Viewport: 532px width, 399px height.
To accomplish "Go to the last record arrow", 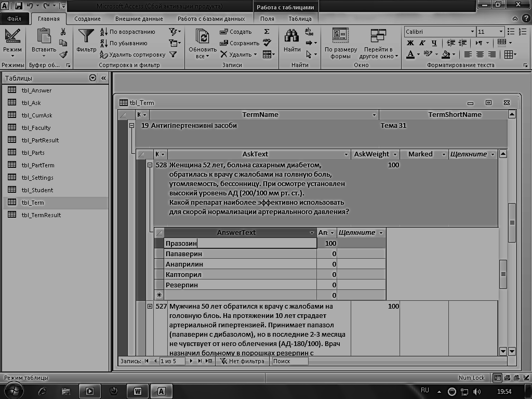I will click(200, 361).
